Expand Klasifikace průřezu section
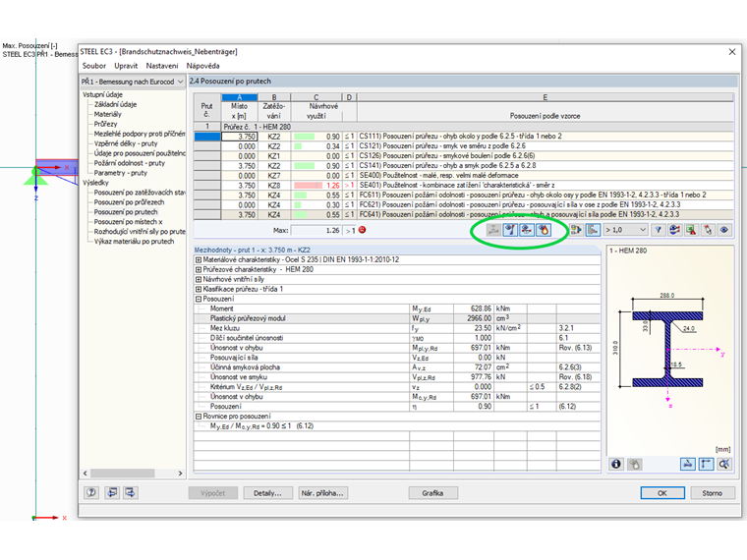The width and height of the screenshot is (747, 560). (x=199, y=289)
